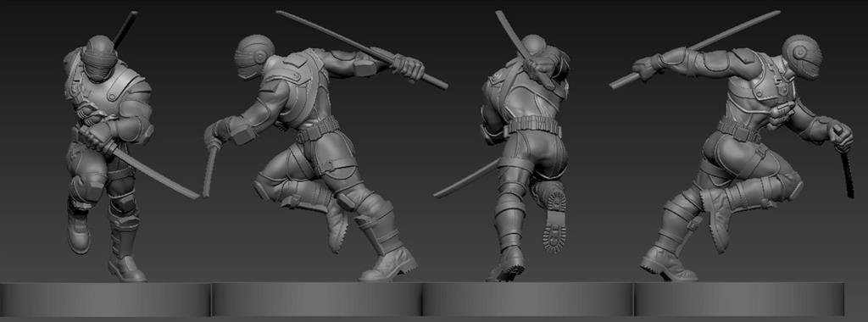Click the helmet of the leftmost front-view figure
The height and width of the screenshot is (322, 868).
click(x=99, y=58)
